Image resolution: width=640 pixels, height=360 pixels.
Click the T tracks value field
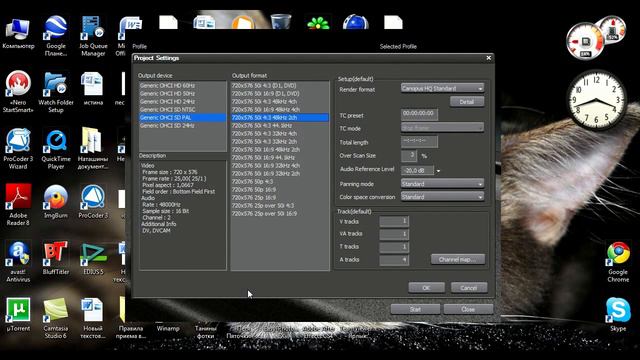(x=394, y=247)
